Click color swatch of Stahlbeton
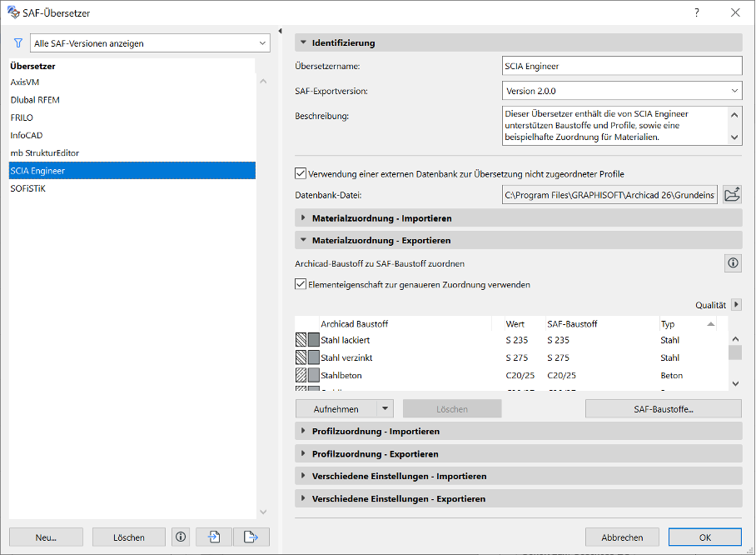This screenshot has height=555, width=756. pos(313,375)
